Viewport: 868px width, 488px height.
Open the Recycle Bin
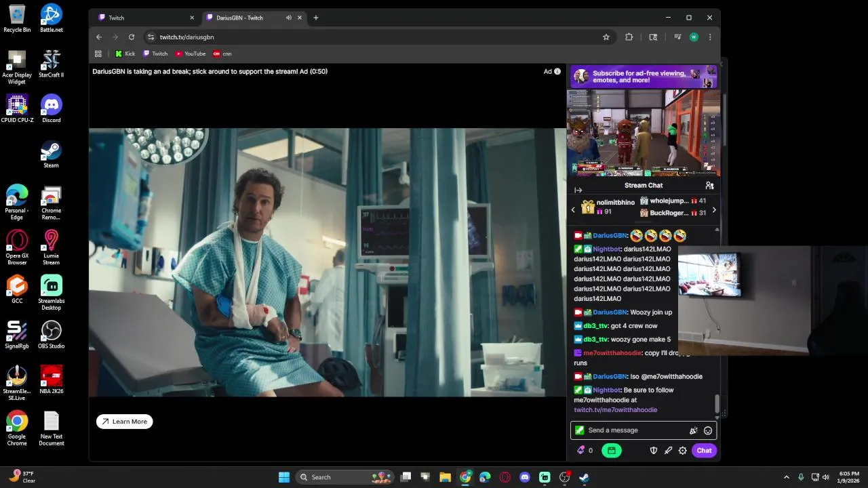click(17, 18)
